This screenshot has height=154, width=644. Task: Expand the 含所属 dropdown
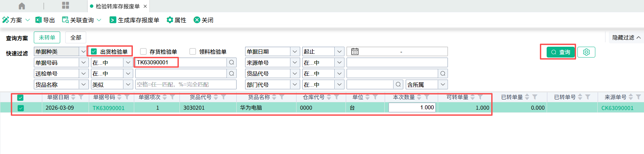443,85
